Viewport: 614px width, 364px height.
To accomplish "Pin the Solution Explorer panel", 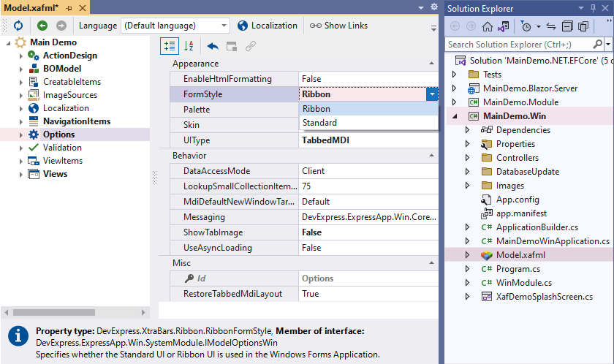I will (594, 8).
